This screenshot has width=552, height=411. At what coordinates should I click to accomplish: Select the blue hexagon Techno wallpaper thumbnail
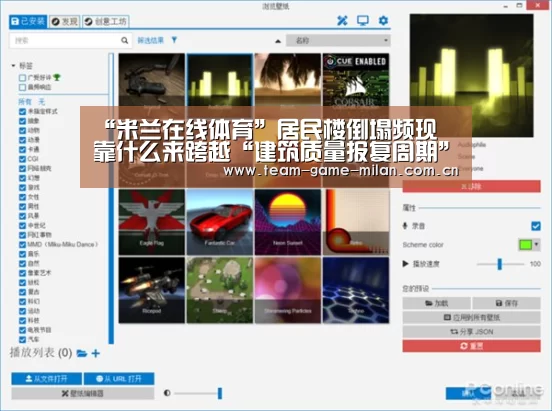click(356, 290)
